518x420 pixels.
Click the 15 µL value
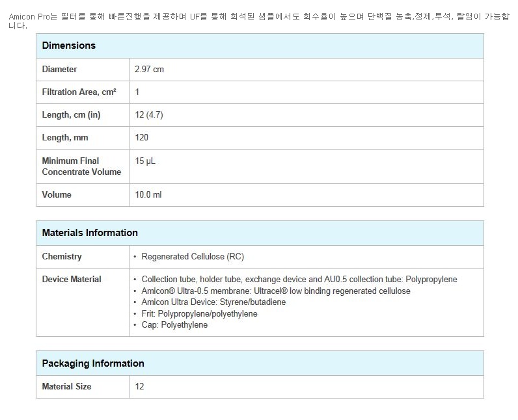tap(145, 161)
